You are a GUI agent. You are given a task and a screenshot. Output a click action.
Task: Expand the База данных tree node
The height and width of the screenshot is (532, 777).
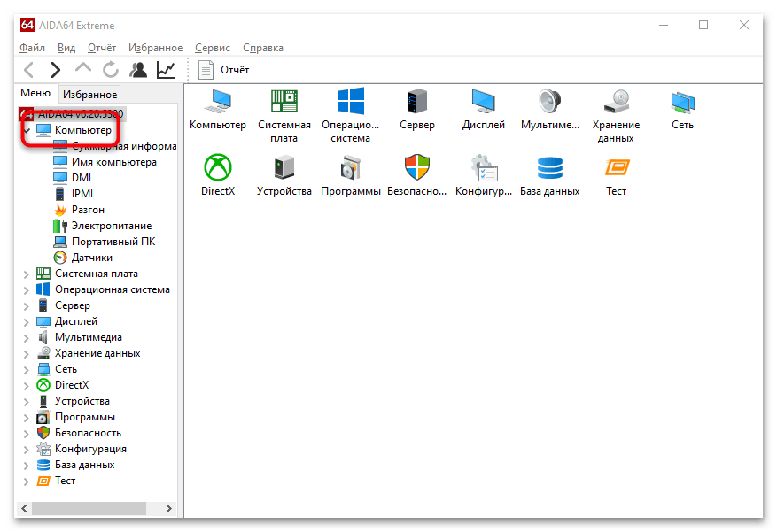(x=27, y=466)
